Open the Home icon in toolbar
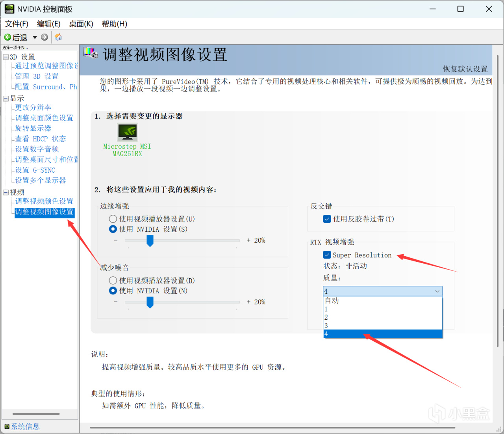Screen dimensions: 504x434 58,37
